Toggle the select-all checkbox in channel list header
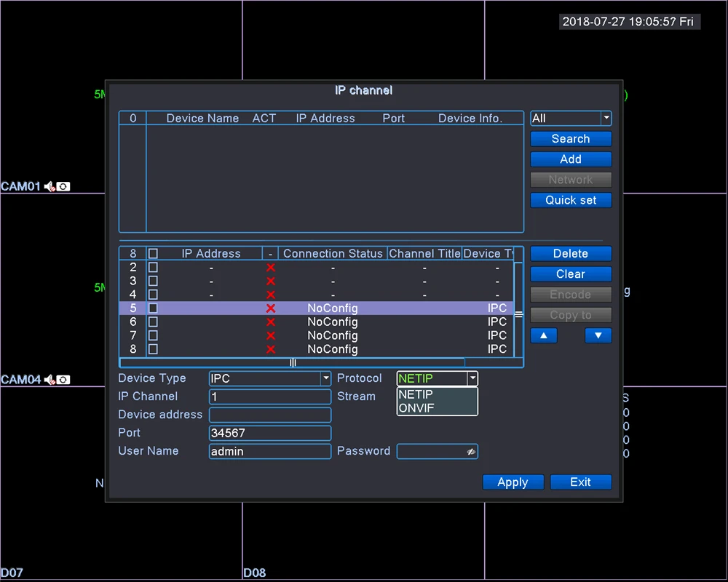The height and width of the screenshot is (582, 728). coord(153,253)
